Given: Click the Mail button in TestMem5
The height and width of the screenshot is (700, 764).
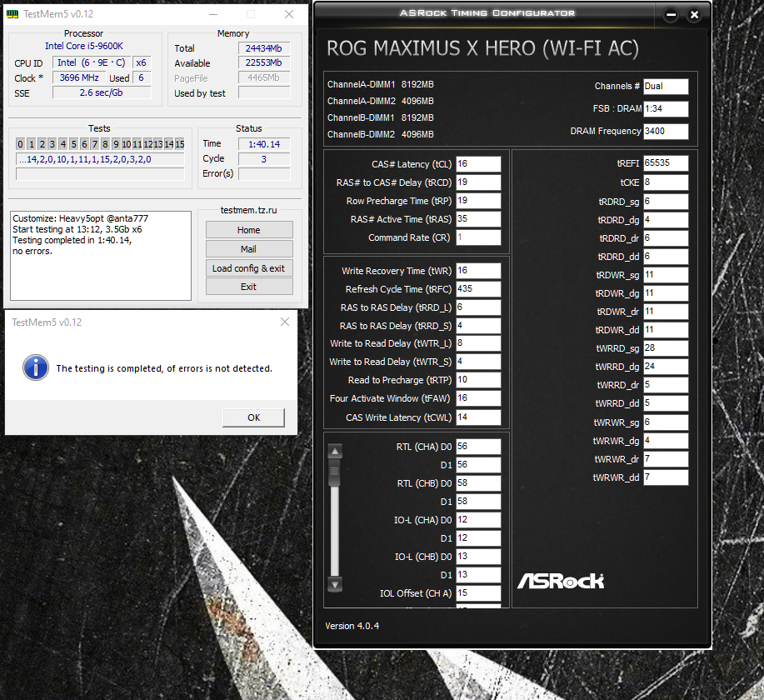Looking at the screenshot, I should coord(249,248).
